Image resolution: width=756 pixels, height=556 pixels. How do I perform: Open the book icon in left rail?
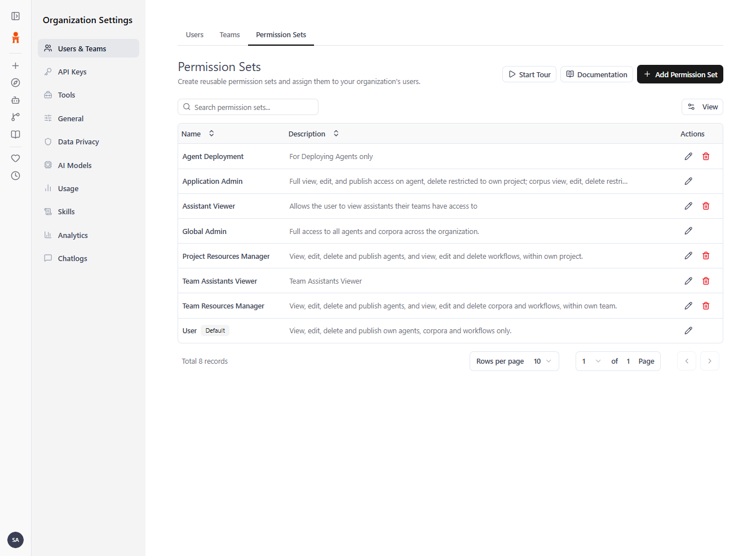coord(16,135)
